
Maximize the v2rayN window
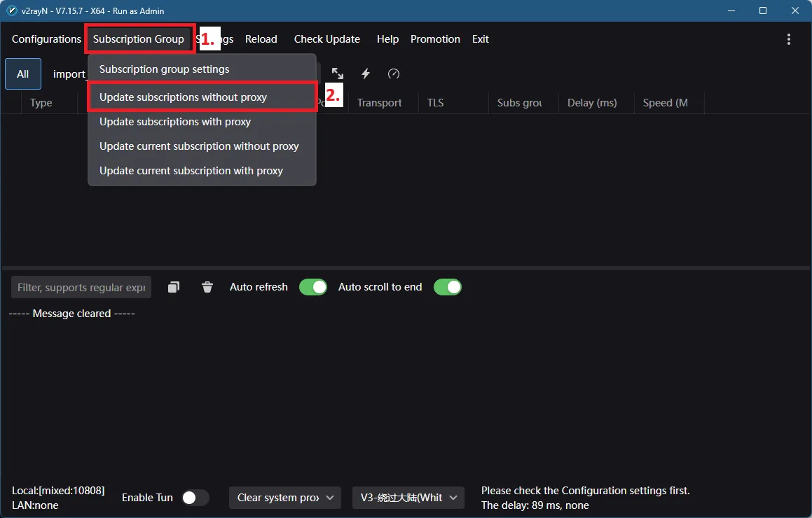[x=763, y=10]
